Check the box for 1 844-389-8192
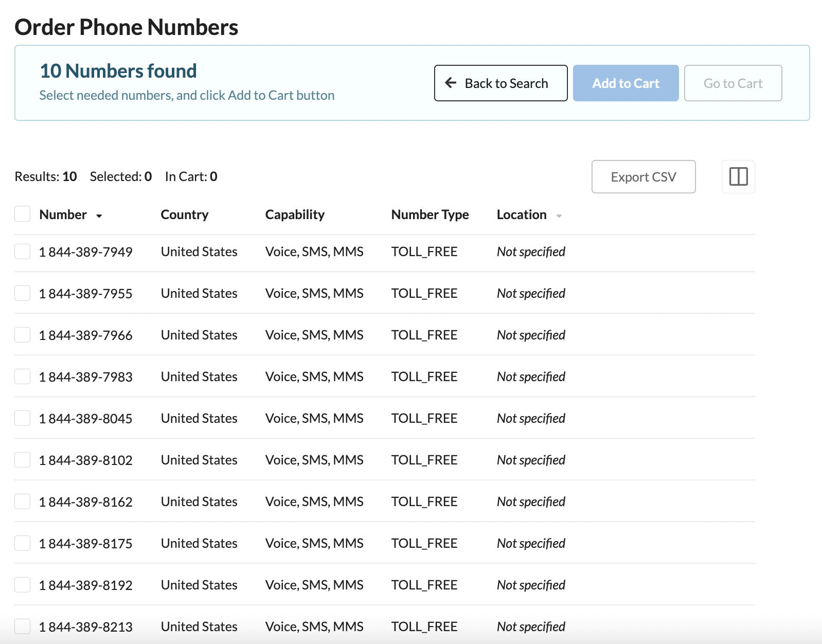 [x=23, y=585]
